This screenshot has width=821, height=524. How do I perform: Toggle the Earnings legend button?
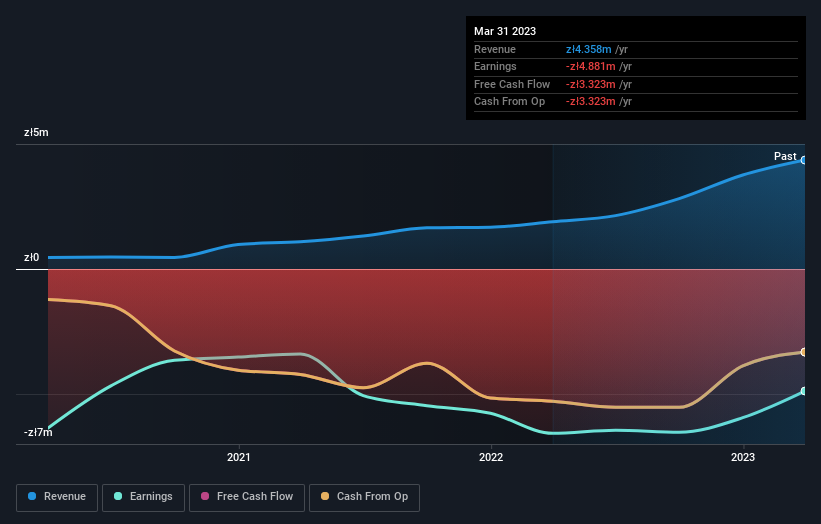tap(143, 497)
